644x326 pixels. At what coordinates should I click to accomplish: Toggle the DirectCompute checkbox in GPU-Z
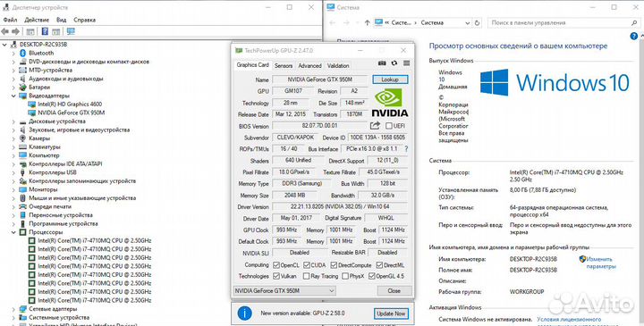[334, 265]
